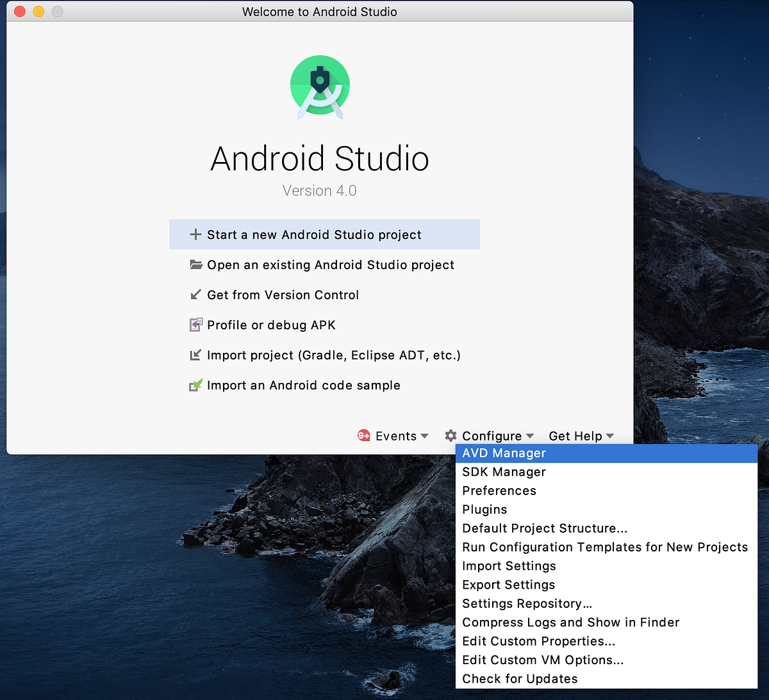Image resolution: width=769 pixels, height=700 pixels.
Task: Click the red events notification badge
Action: pyautogui.click(x=364, y=435)
